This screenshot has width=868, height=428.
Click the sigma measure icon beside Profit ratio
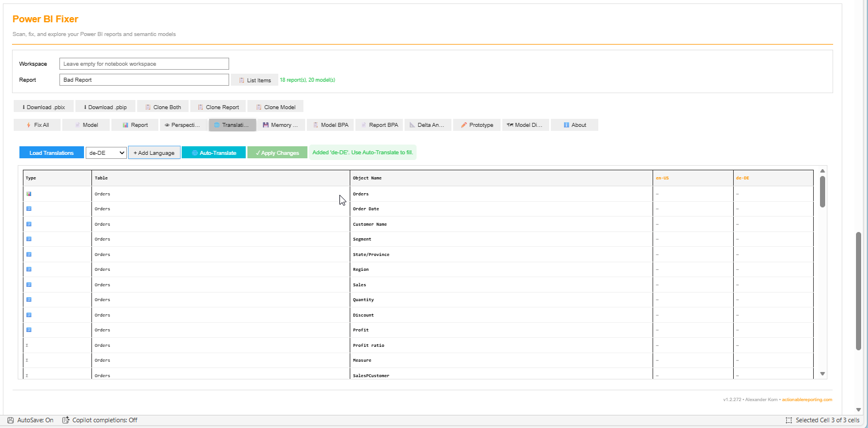26,345
